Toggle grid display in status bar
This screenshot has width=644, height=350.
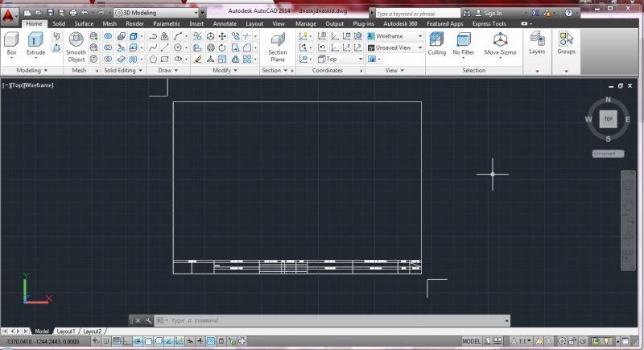[x=117, y=342]
